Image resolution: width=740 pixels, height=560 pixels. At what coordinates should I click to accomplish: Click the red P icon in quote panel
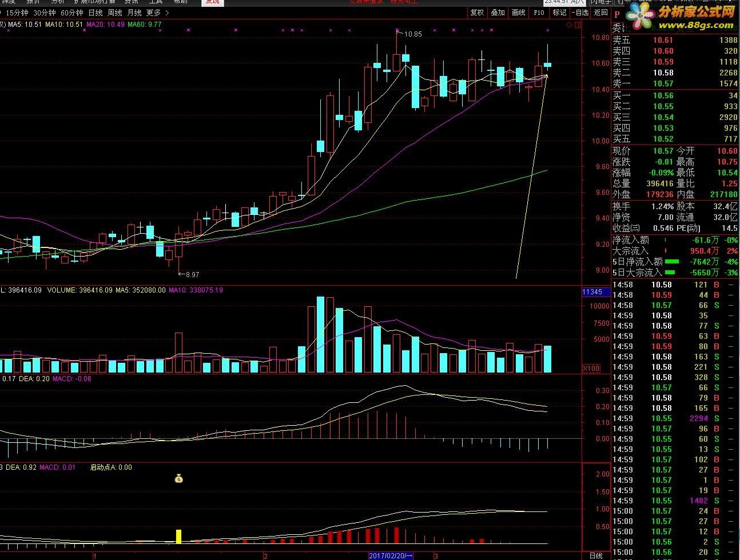pyautogui.click(x=617, y=15)
